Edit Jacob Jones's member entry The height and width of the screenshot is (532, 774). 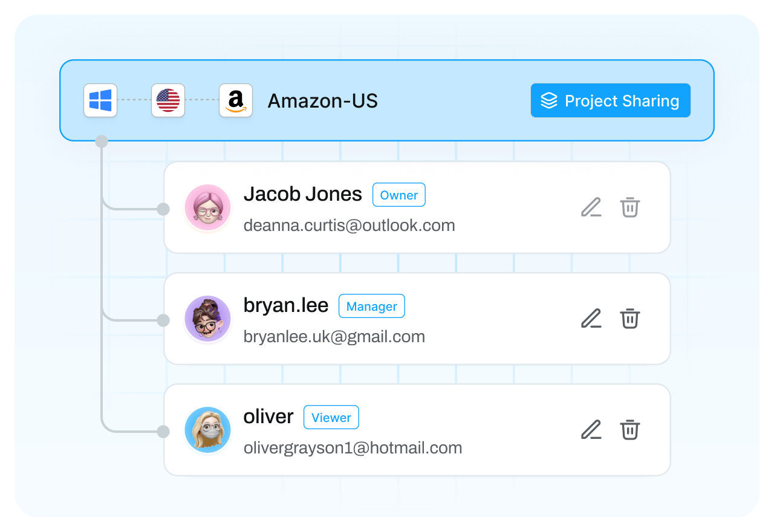[x=591, y=207]
